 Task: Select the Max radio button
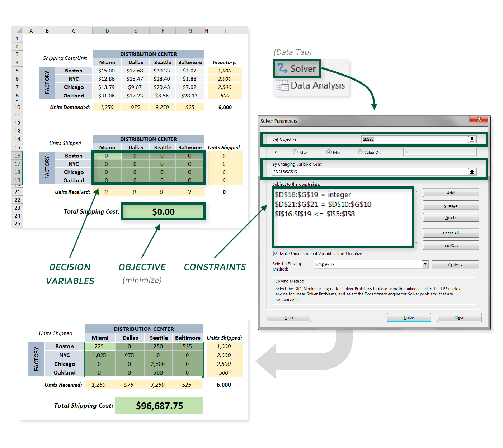click(295, 152)
